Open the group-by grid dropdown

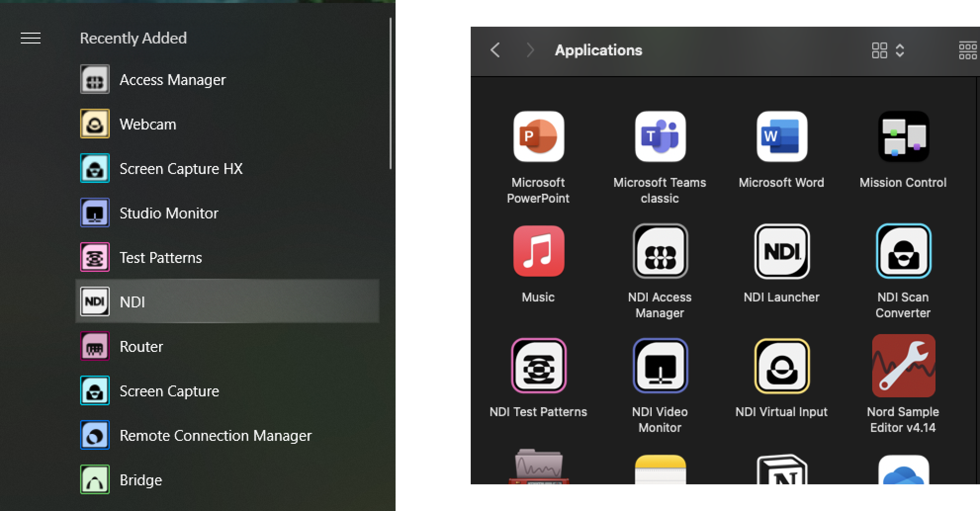coord(968,50)
